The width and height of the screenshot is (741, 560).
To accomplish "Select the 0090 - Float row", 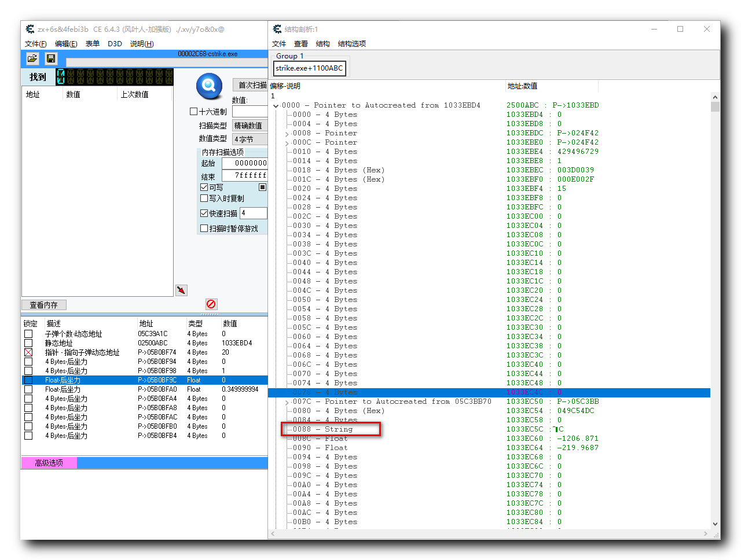I will [x=320, y=448].
